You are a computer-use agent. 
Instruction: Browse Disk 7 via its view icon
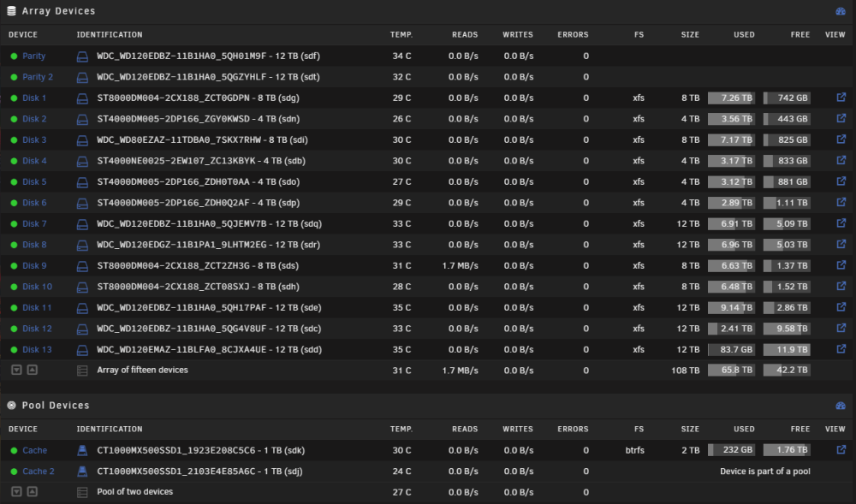[x=841, y=223]
